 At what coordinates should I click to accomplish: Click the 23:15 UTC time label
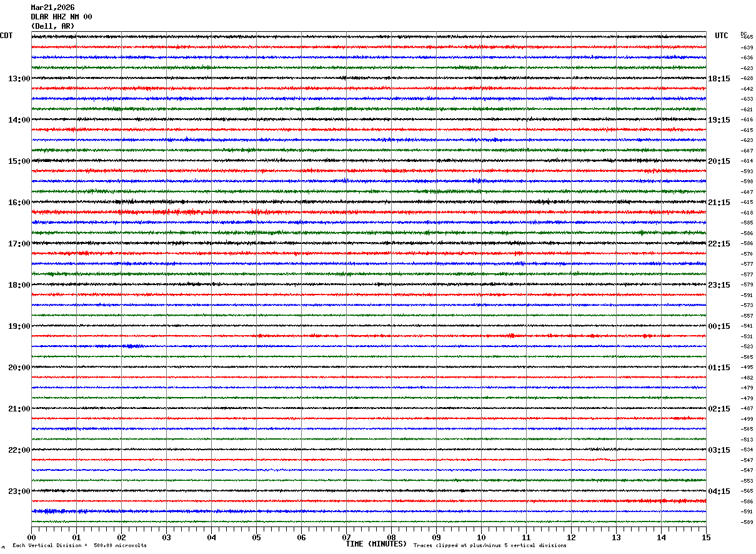(x=719, y=285)
